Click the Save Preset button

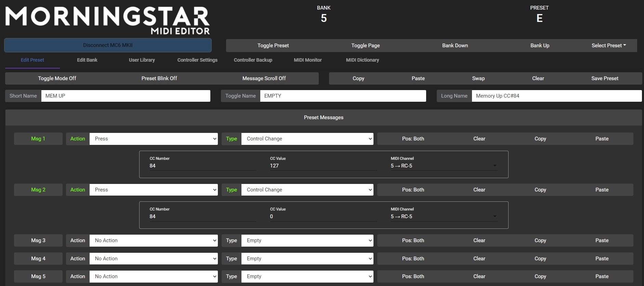click(604, 78)
